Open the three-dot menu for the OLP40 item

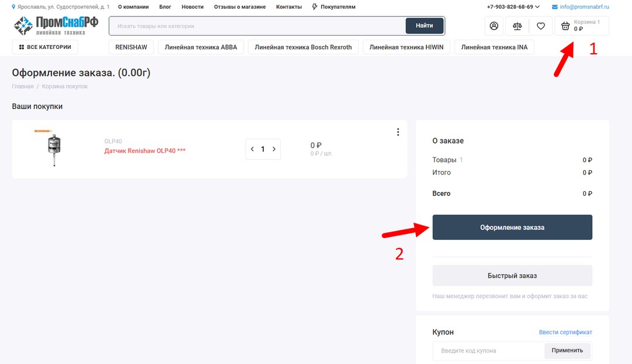click(398, 132)
